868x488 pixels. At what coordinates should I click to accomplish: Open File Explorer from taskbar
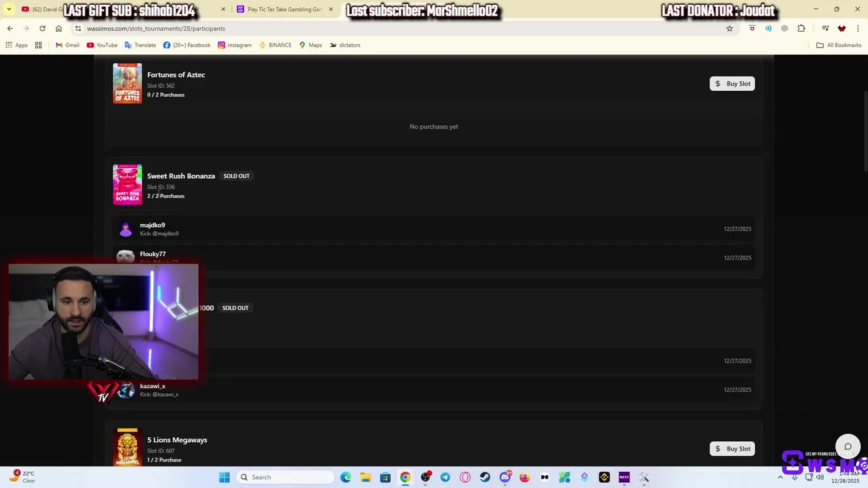366,477
